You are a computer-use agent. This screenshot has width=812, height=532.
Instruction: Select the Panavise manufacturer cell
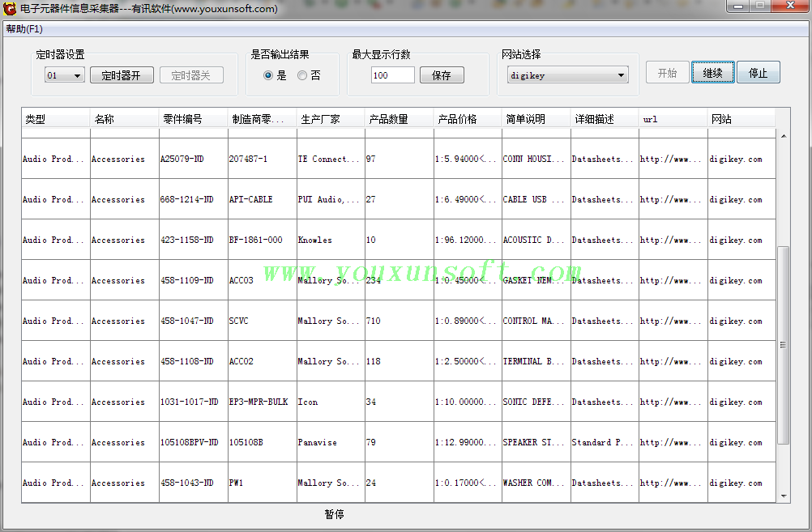[331, 442]
